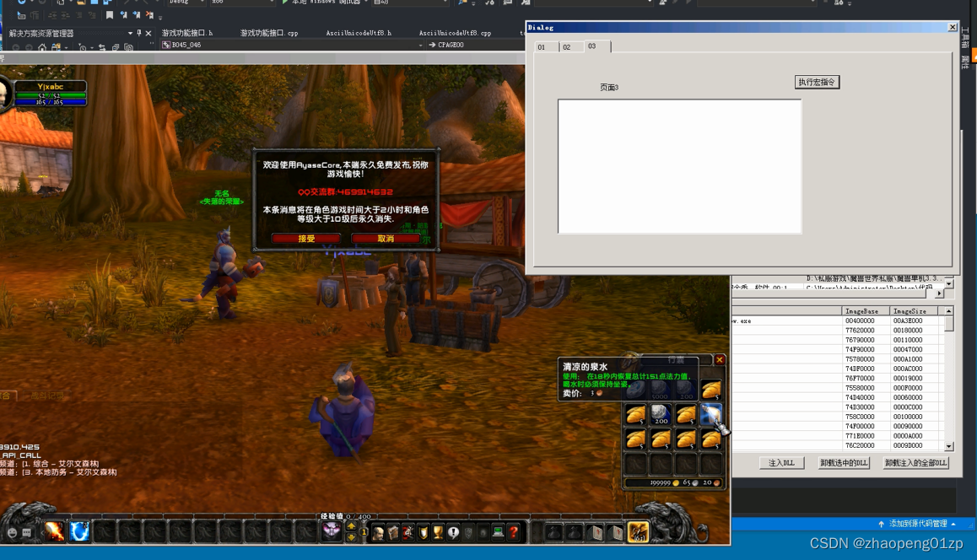Open the backpack bag slot icon

coord(638,531)
